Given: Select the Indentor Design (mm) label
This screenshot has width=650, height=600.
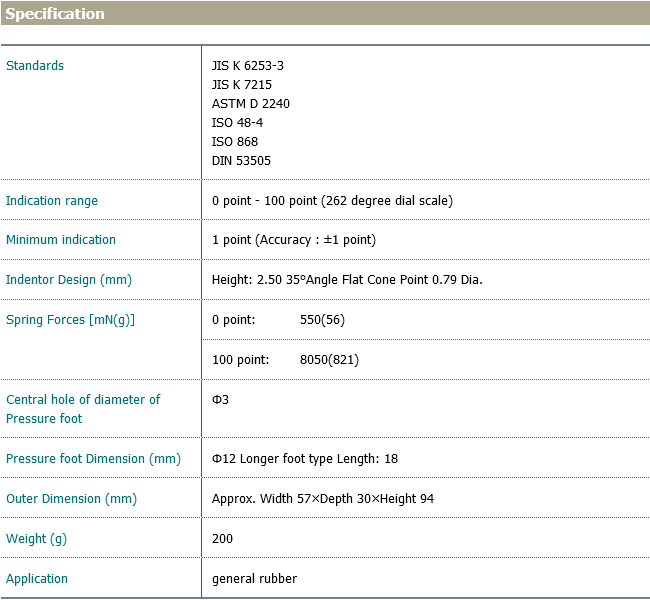Looking at the screenshot, I should [69, 280].
